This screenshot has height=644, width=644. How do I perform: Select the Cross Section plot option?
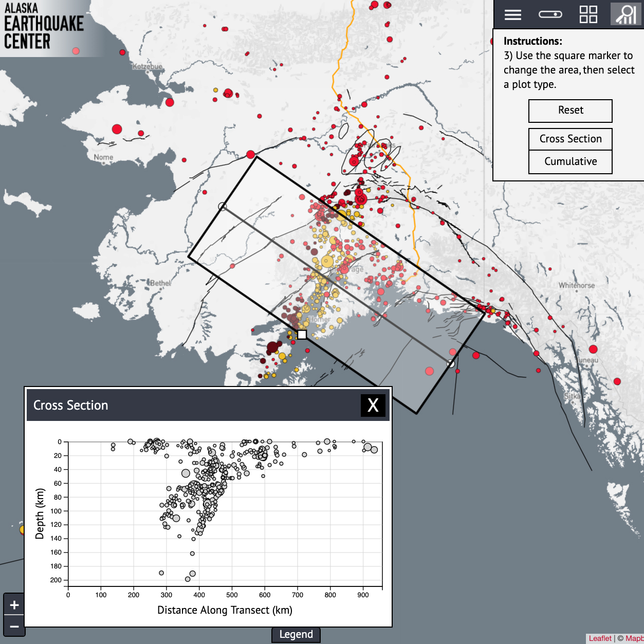pyautogui.click(x=570, y=139)
